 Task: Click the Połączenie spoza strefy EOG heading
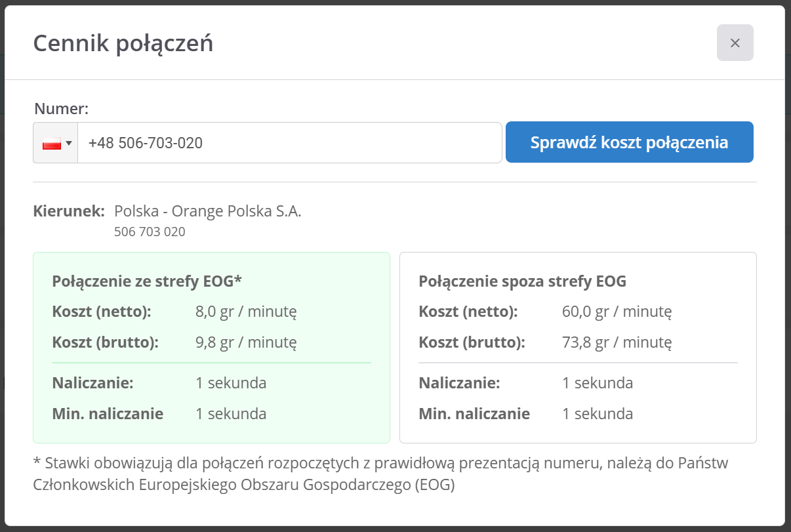(x=522, y=281)
